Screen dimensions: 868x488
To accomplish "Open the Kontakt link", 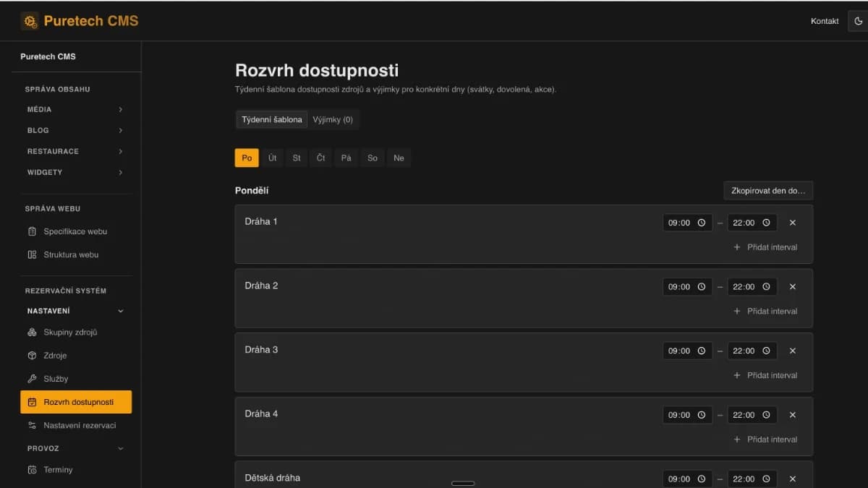I will click(x=825, y=21).
